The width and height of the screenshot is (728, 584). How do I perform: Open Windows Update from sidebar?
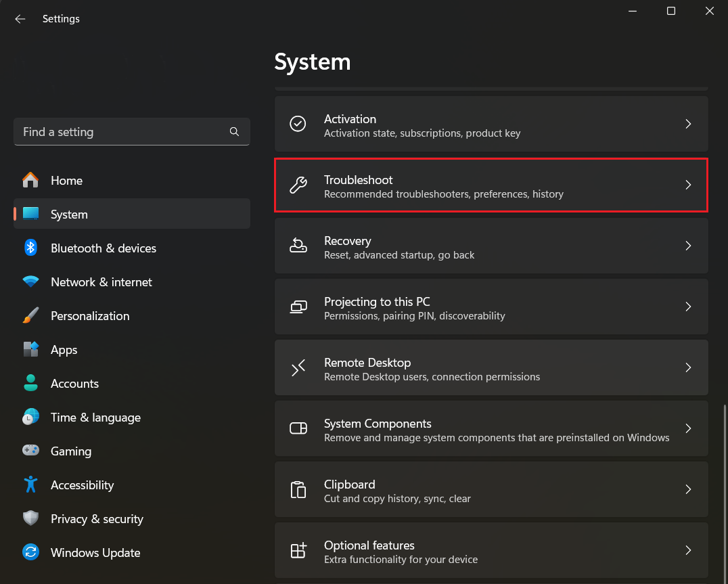[95, 553]
